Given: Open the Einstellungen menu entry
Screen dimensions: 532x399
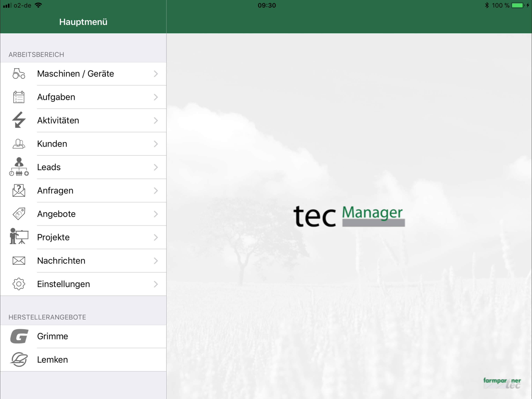Looking at the screenshot, I should click(83, 284).
